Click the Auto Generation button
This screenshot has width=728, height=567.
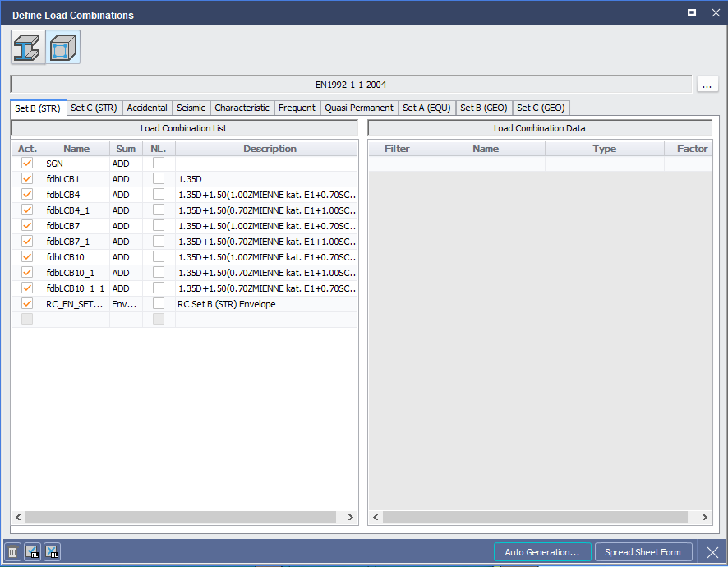click(x=542, y=551)
